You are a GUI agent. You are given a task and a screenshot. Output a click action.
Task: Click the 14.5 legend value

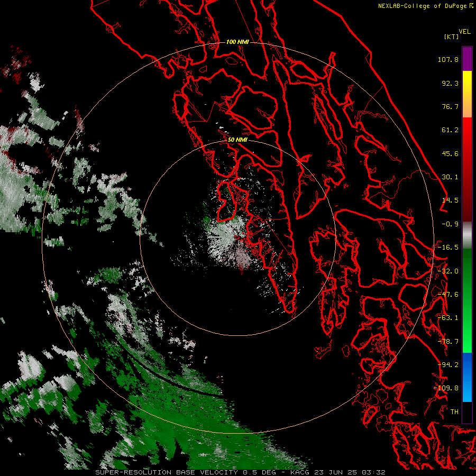450,200
